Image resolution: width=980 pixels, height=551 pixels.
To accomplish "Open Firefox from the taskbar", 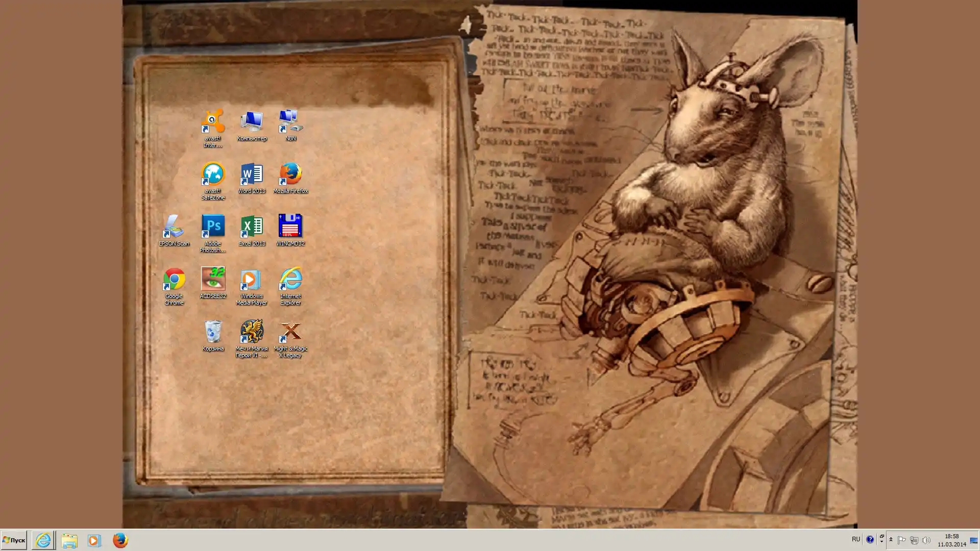I will (120, 540).
